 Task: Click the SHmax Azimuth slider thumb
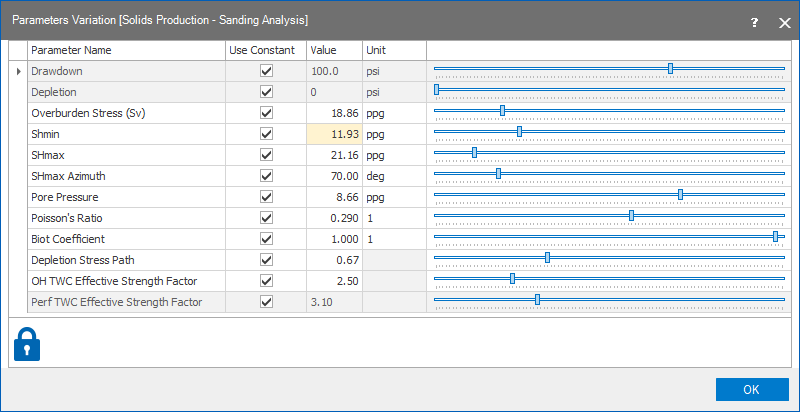pyautogui.click(x=498, y=174)
